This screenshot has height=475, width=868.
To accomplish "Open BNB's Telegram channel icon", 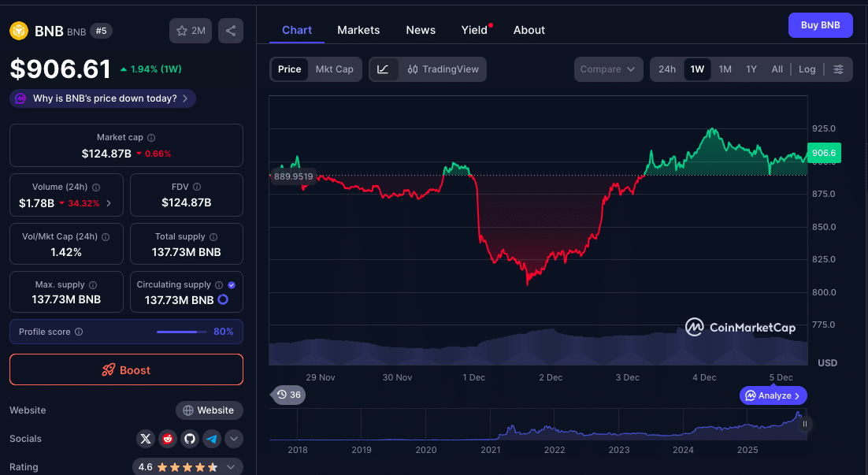I will (x=211, y=439).
